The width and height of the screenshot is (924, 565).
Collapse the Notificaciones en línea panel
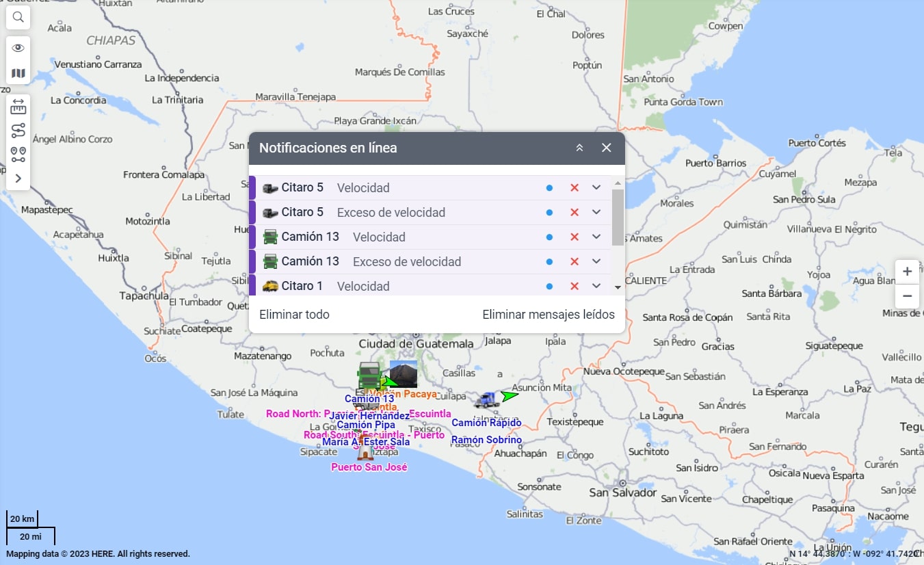tap(579, 148)
